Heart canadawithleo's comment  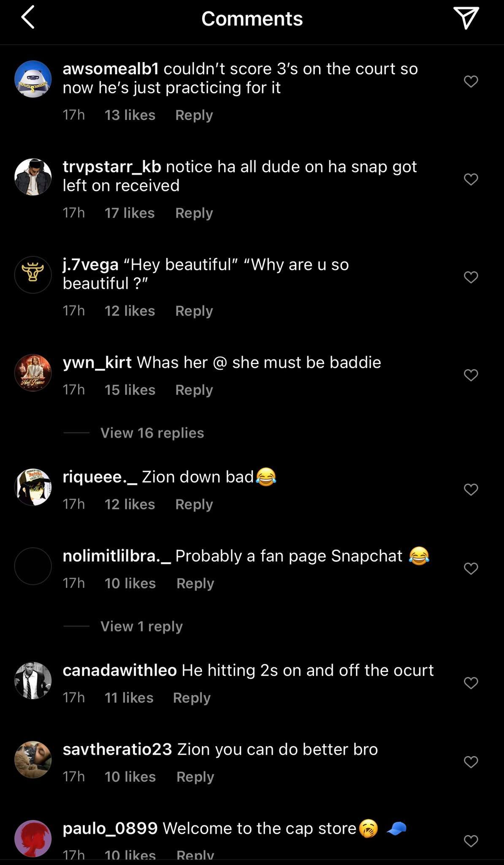point(471,683)
